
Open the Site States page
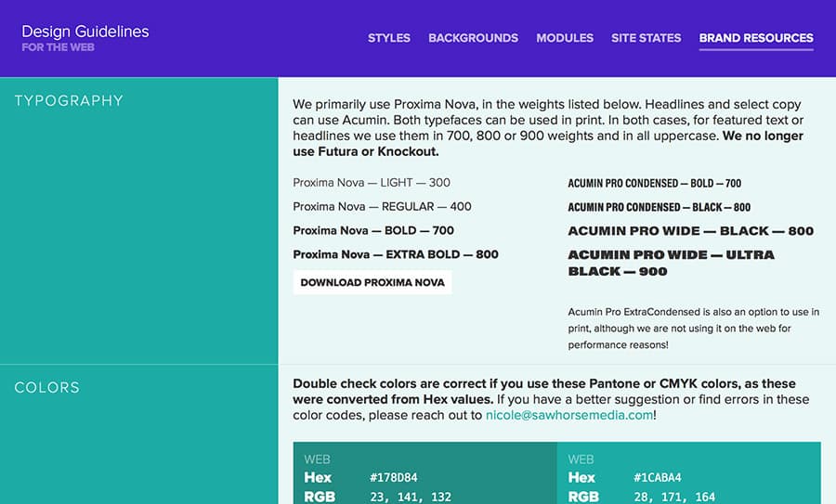coord(646,38)
